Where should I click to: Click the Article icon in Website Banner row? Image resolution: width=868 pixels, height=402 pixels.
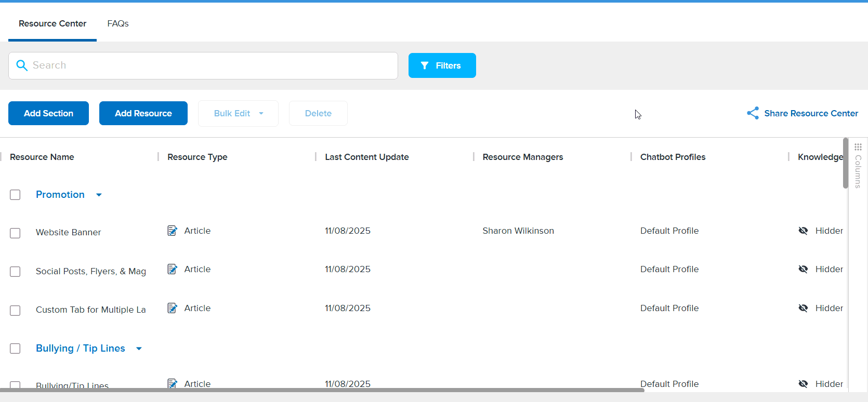173,231
